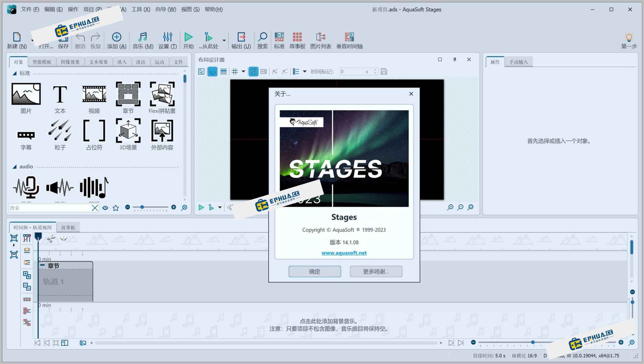The image size is (644, 364).
Task: Collapse the audio section in the object panel
Action: click(x=14, y=166)
